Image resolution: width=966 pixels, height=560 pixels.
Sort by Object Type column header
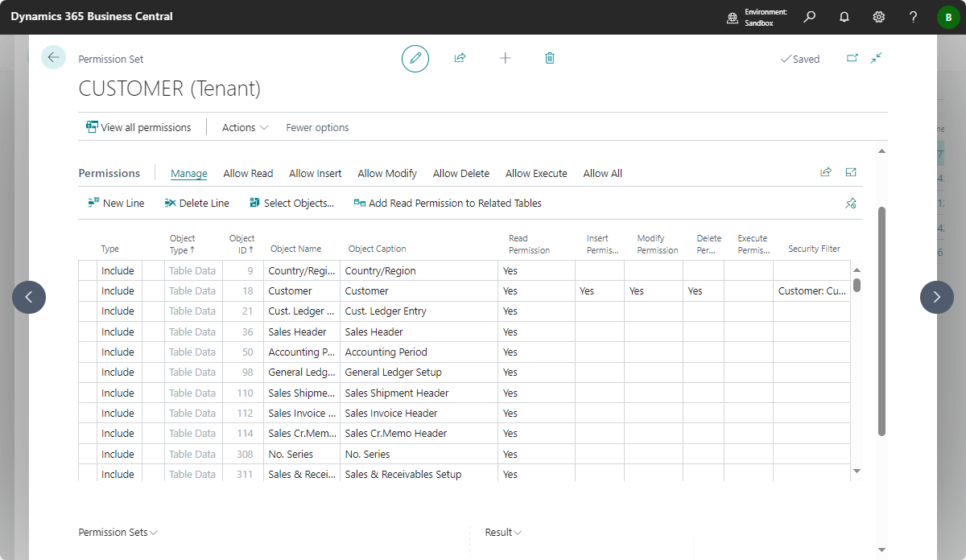point(183,244)
